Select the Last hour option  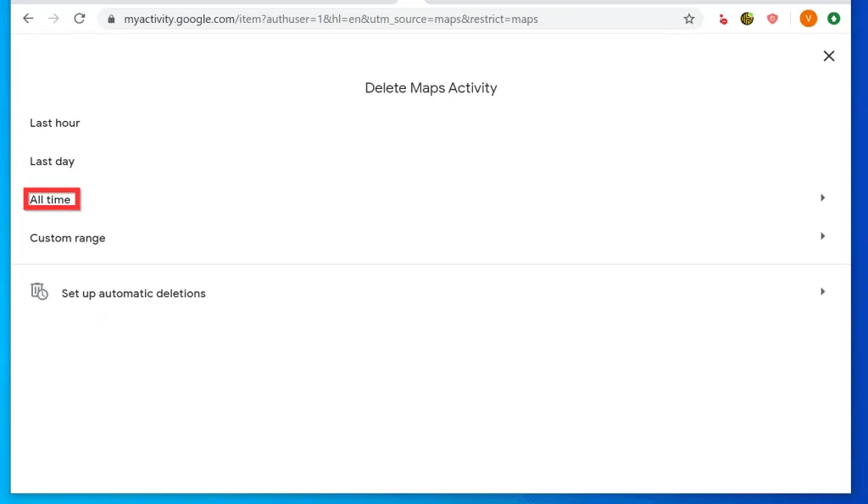click(x=55, y=123)
